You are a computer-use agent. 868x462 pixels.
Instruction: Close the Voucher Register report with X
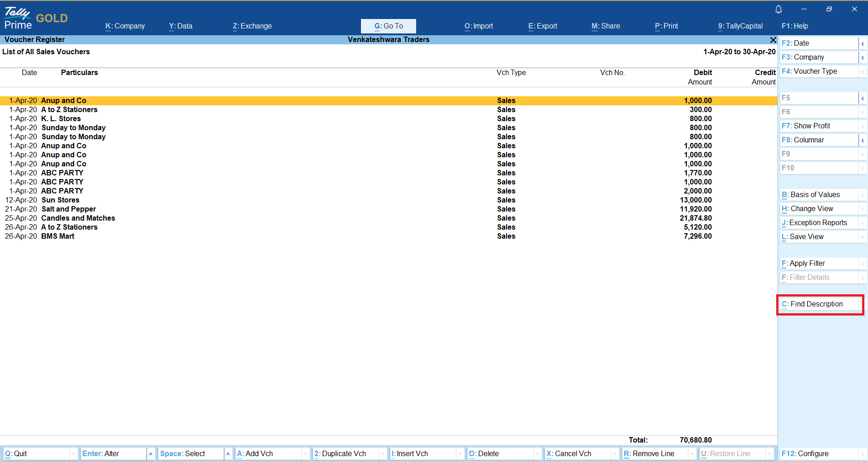(x=773, y=40)
